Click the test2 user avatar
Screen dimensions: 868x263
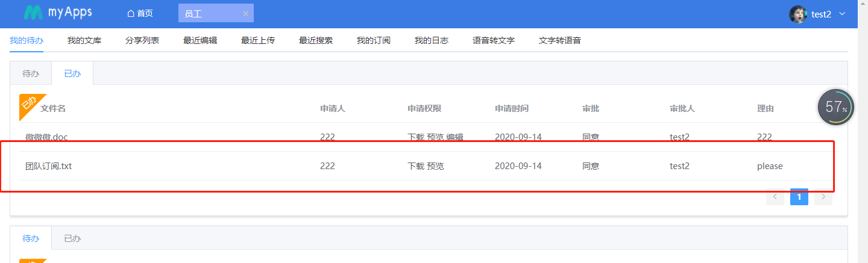pos(797,14)
